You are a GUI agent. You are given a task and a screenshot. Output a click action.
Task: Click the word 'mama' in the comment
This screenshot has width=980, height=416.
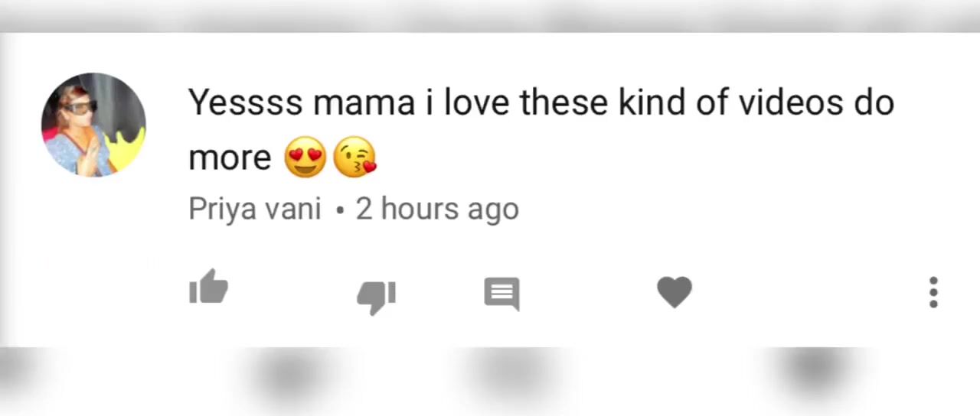click(x=364, y=102)
